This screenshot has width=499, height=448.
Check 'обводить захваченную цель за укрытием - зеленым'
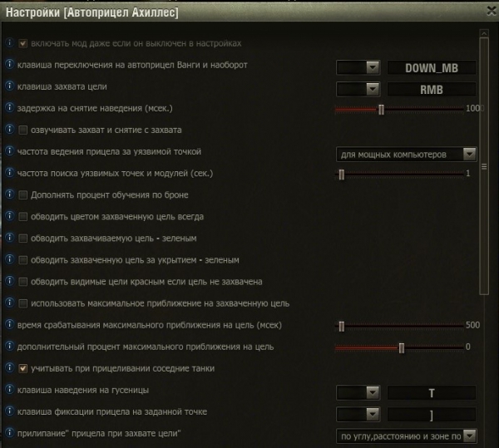coord(23,260)
